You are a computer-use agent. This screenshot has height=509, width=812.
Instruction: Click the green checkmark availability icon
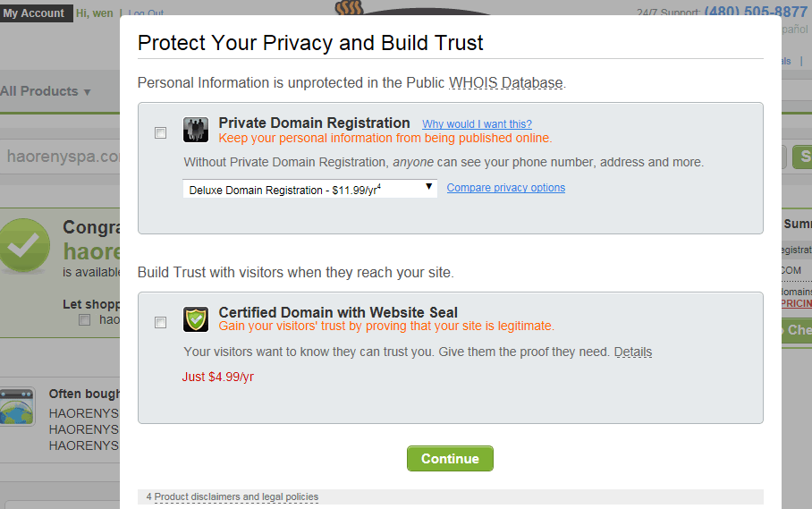point(25,244)
